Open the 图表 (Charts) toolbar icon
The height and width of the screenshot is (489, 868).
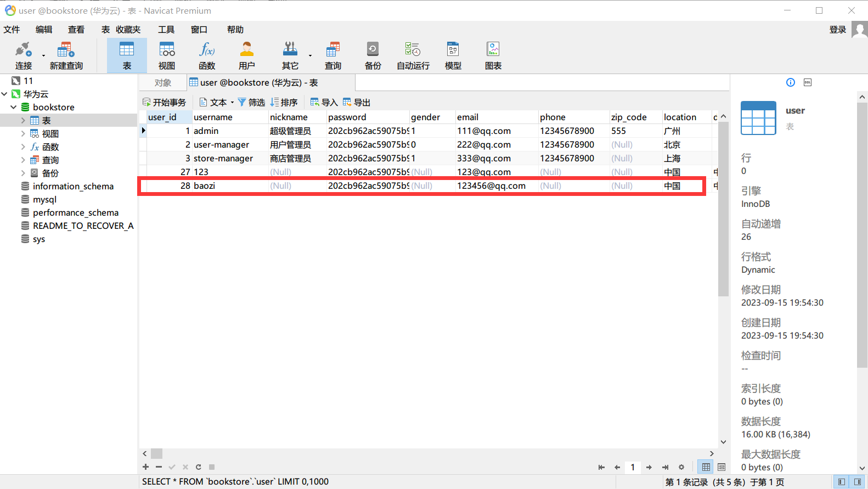(493, 55)
